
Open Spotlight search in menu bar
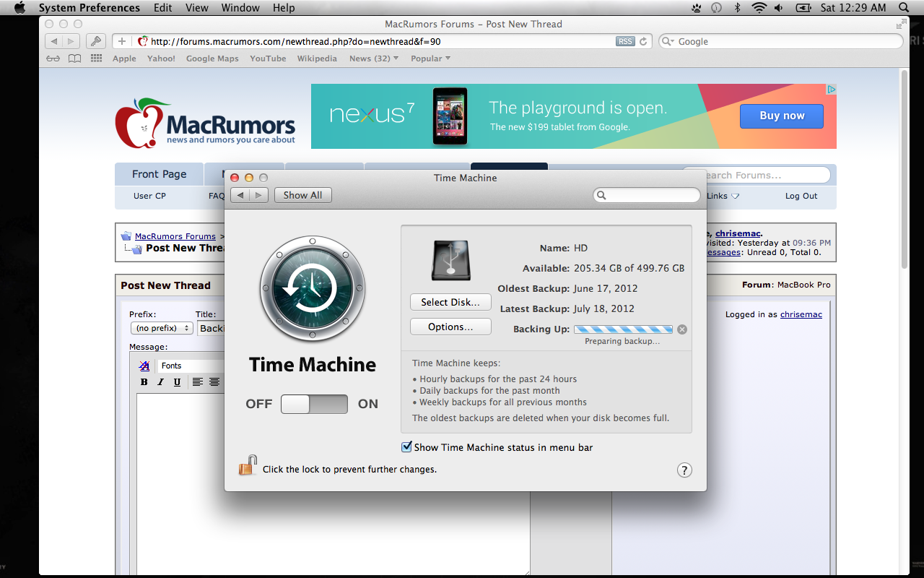pos(905,8)
